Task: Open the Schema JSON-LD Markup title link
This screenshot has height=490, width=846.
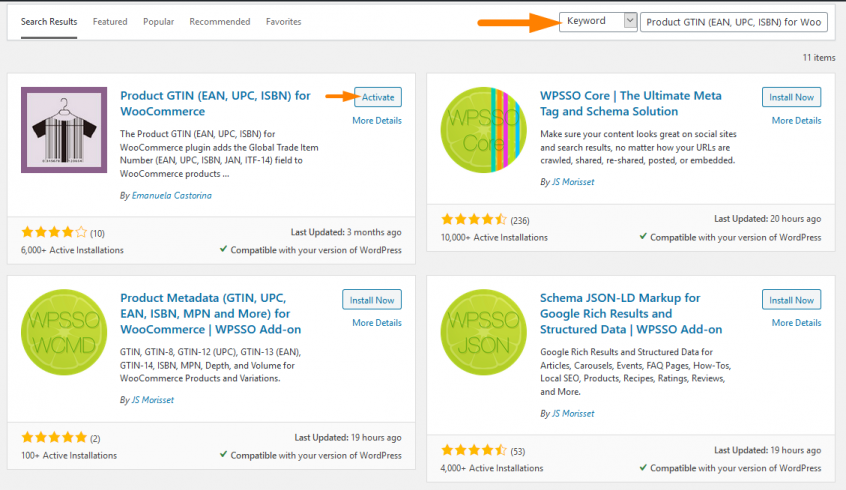Action: coord(631,314)
